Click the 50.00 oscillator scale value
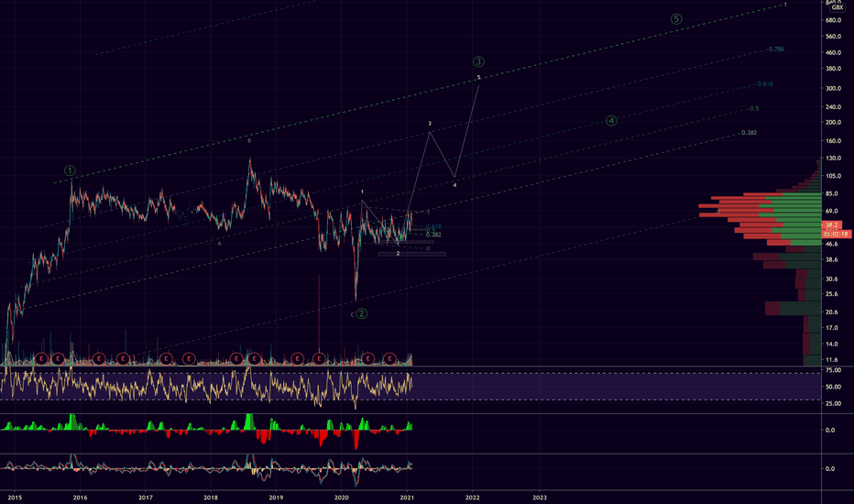The height and width of the screenshot is (504, 854). (x=833, y=387)
